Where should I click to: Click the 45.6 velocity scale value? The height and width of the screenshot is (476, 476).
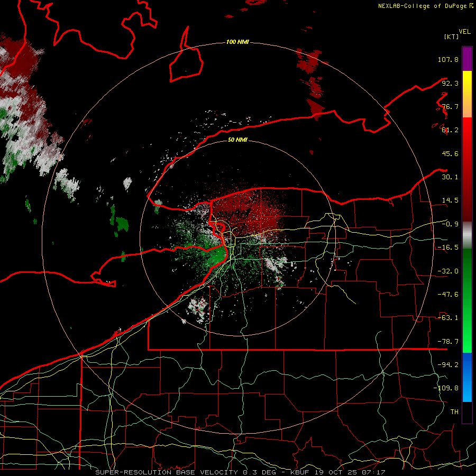click(450, 153)
